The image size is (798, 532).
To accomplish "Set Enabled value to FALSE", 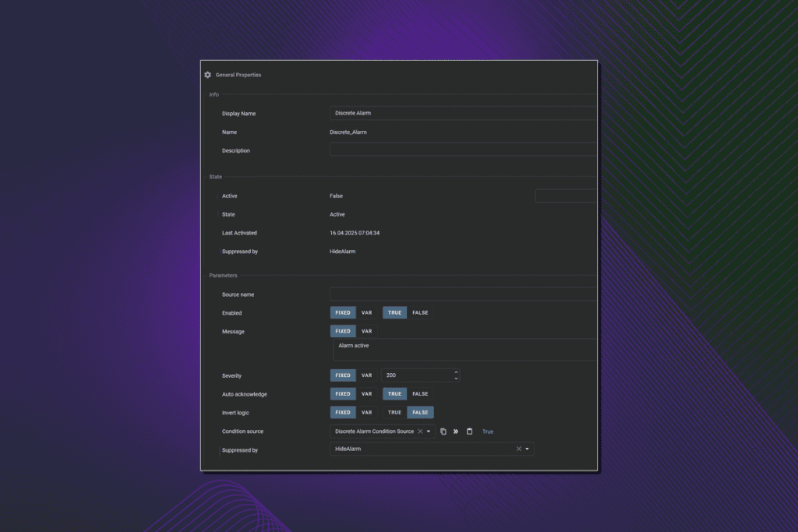I will (x=420, y=313).
